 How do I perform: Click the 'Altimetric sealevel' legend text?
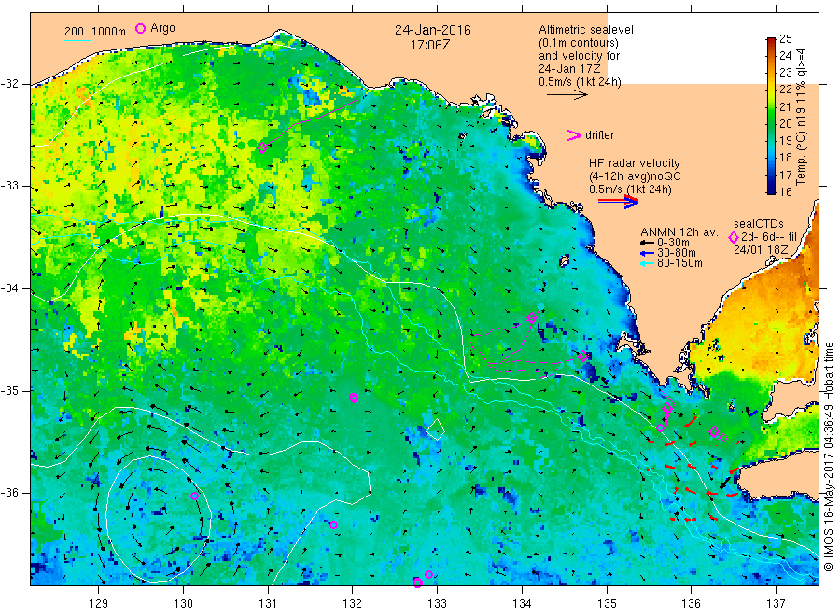[x=586, y=30]
